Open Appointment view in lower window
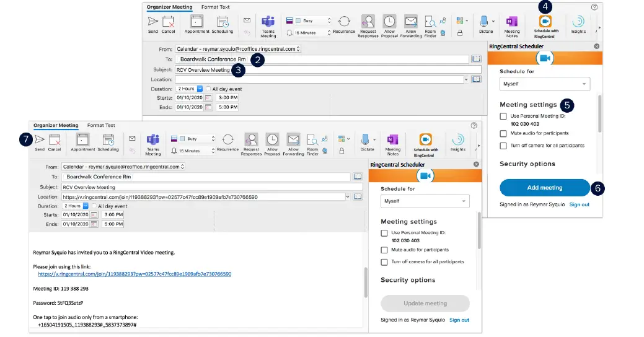 [82, 143]
